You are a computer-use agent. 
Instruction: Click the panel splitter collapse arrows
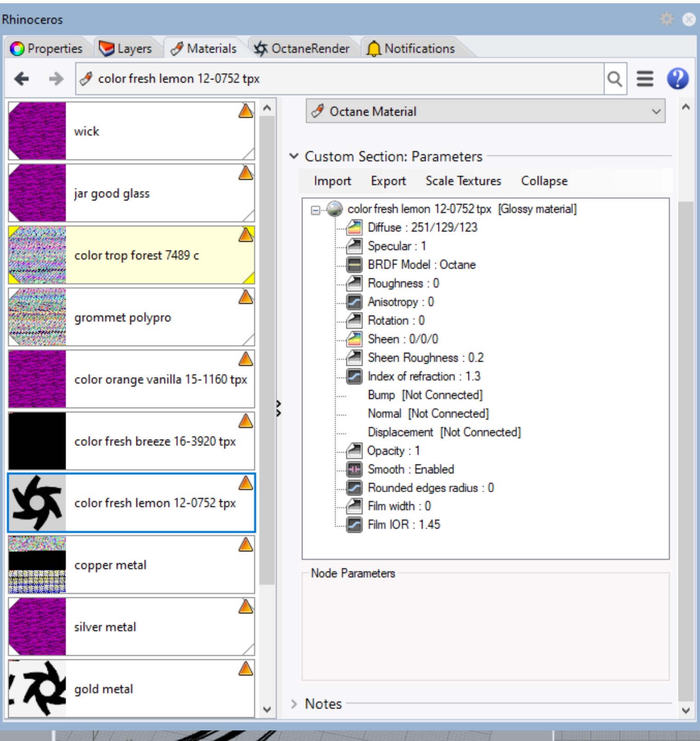click(x=279, y=408)
